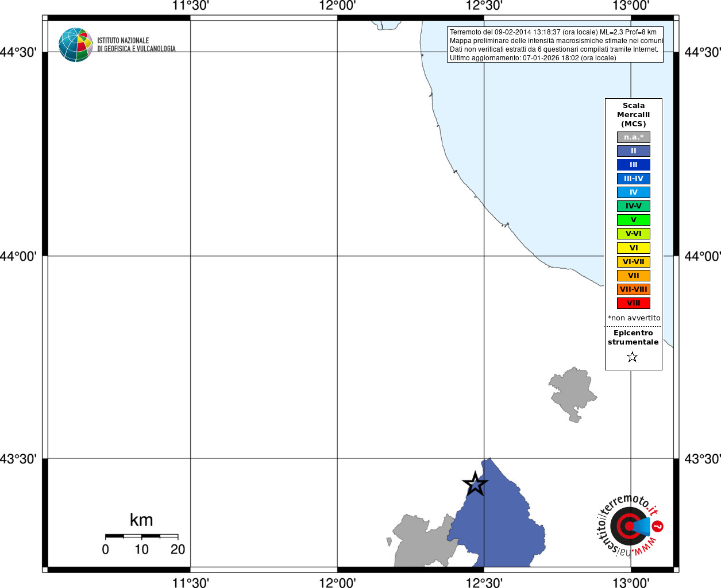The width and height of the screenshot is (721, 588).
Task: Select the V-VI intensity legend swatch
Action: [634, 234]
